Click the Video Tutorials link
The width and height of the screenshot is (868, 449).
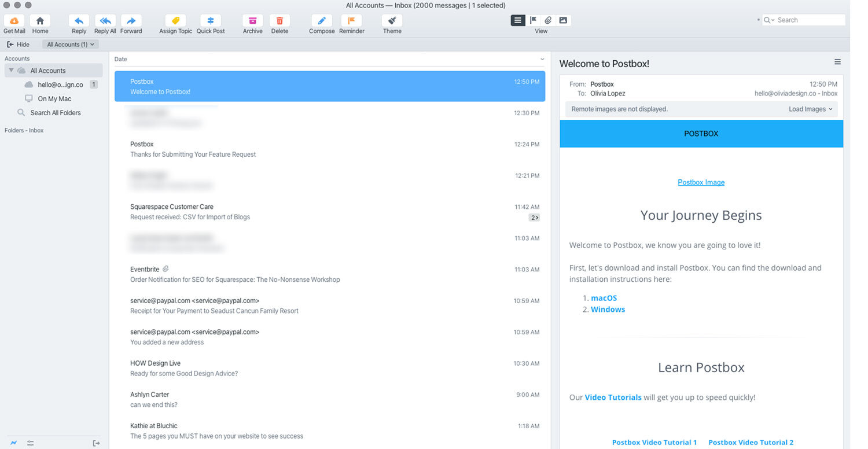point(613,398)
